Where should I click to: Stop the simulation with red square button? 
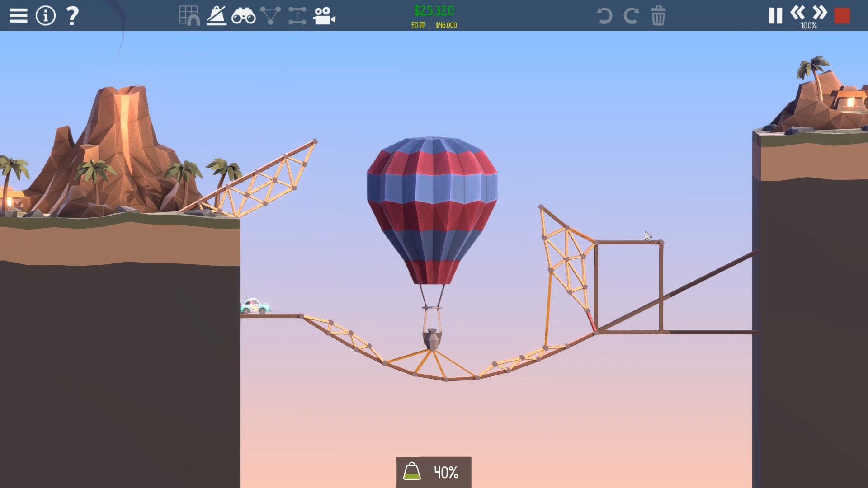(x=842, y=14)
